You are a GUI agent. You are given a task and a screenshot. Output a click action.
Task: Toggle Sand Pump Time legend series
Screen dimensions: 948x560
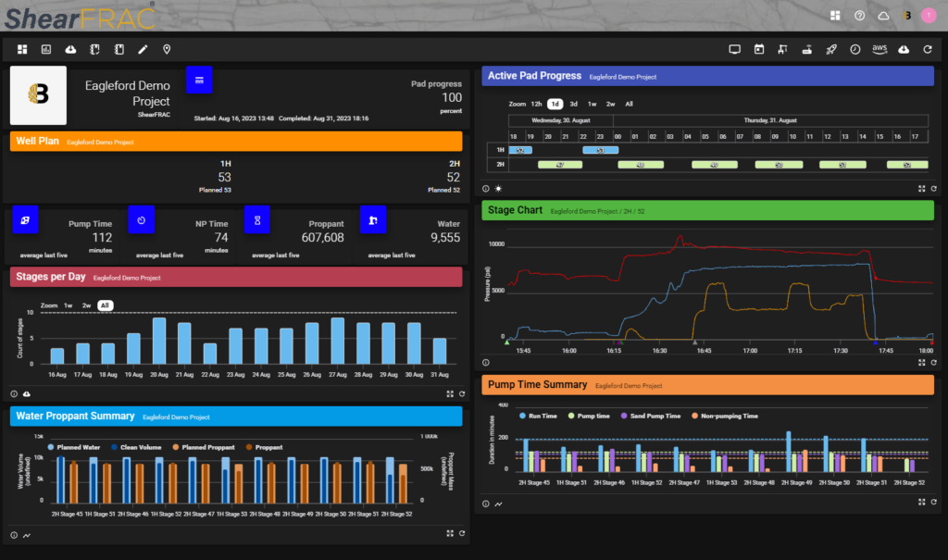(x=651, y=417)
